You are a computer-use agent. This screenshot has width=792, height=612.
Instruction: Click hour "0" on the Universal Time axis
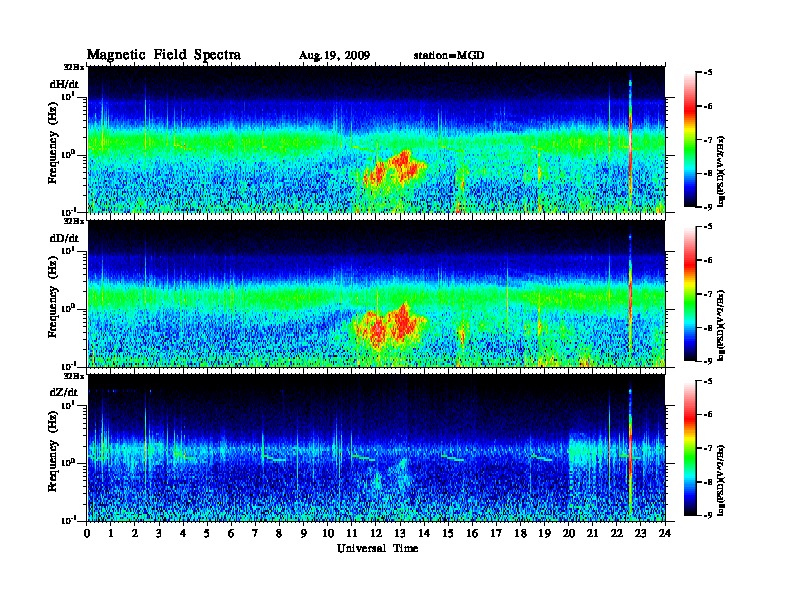pos(87,533)
